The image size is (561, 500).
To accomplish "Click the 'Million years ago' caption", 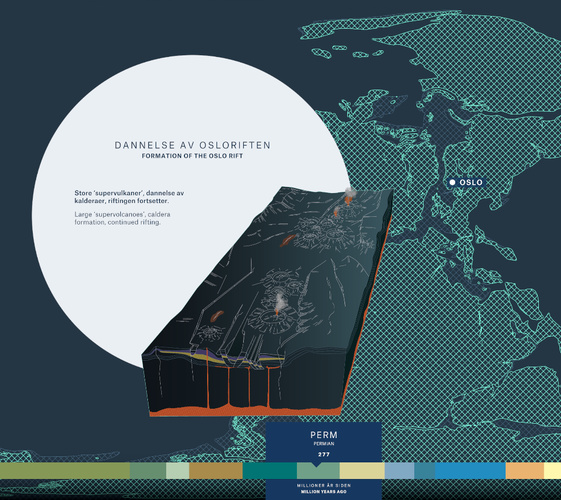I will pos(324,492).
